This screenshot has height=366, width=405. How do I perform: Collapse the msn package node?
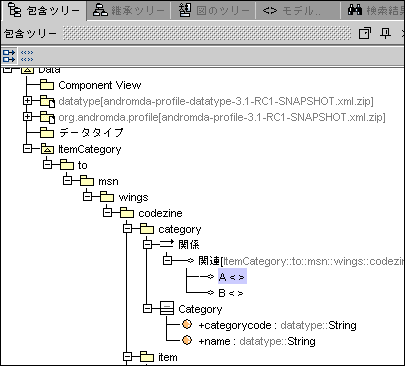tap(67, 180)
